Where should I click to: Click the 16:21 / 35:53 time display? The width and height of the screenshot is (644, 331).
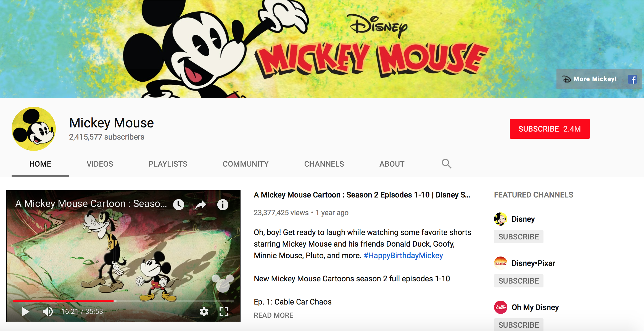click(82, 312)
